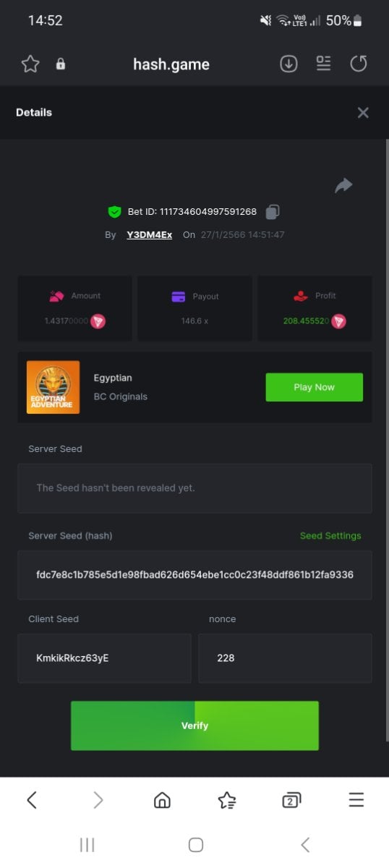
Task: Close the Details panel
Action: 363,112
